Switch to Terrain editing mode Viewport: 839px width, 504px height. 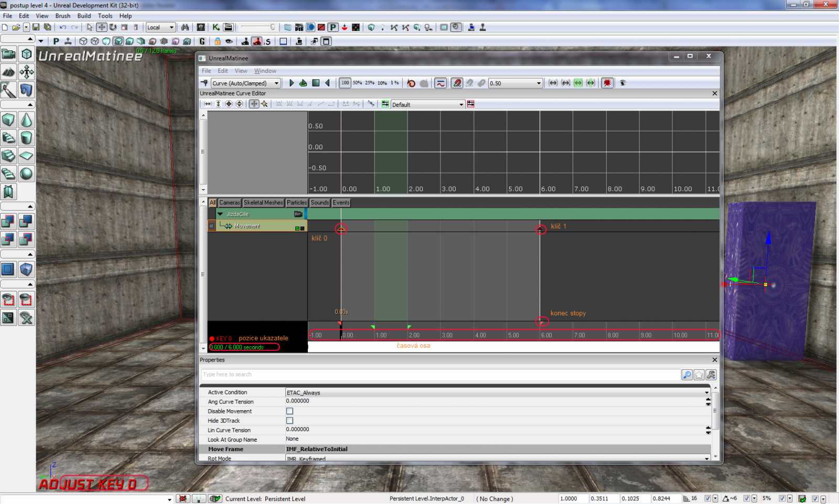pos(8,72)
